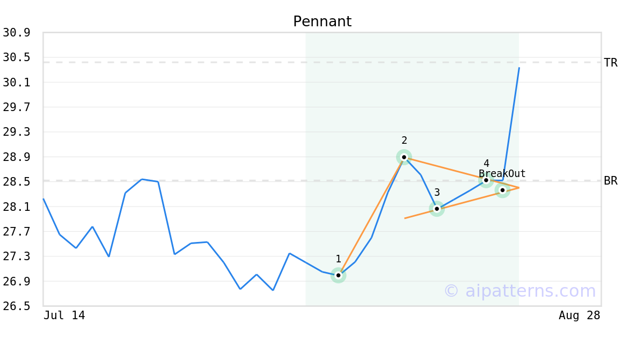Click the BR line label

coord(611,181)
